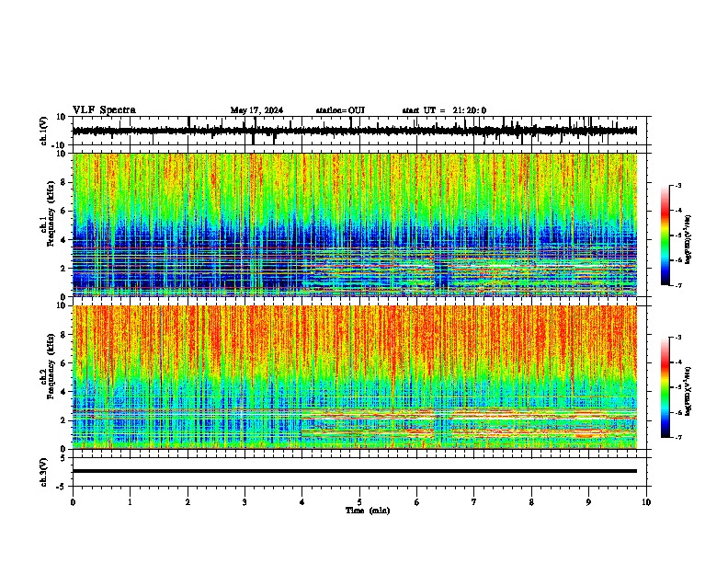Screen dimensions: 728x563
Task: Click the ch.2 "Frequency (kHz)" axis label
Action: coord(51,366)
